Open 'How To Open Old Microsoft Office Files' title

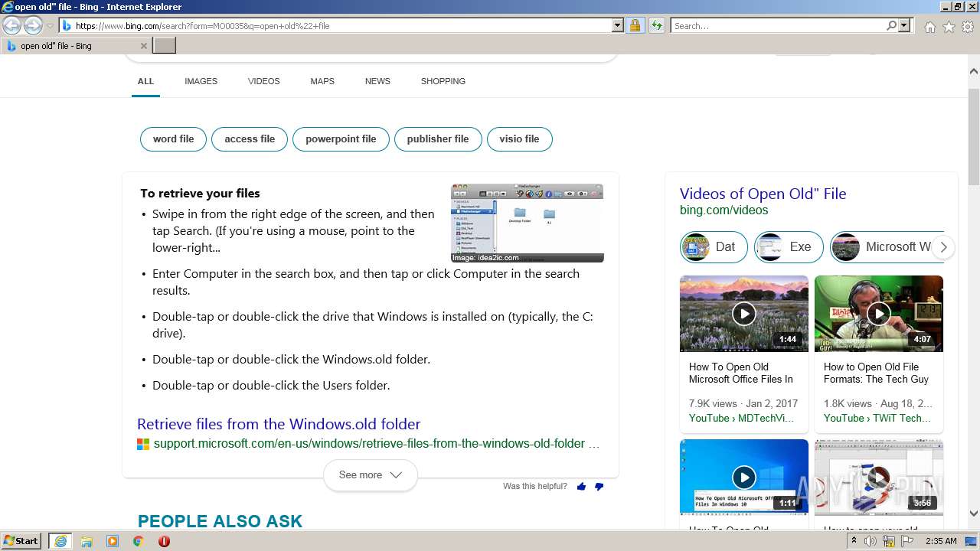(740, 373)
